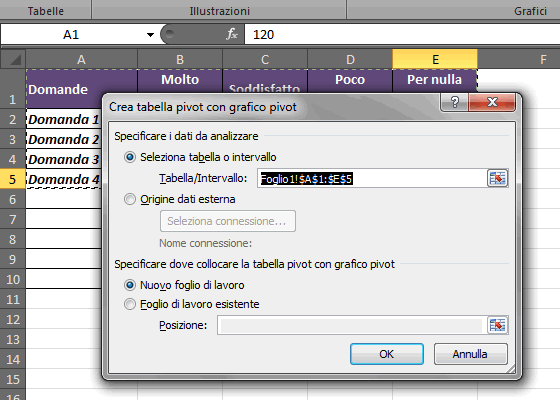Close the Crea tabella pivot dialog

(x=492, y=102)
